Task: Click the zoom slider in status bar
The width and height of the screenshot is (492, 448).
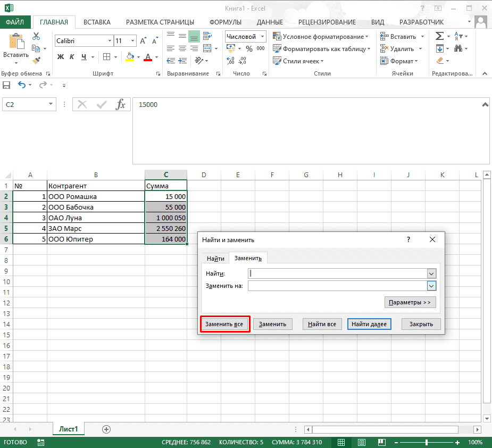Action: pos(427,442)
